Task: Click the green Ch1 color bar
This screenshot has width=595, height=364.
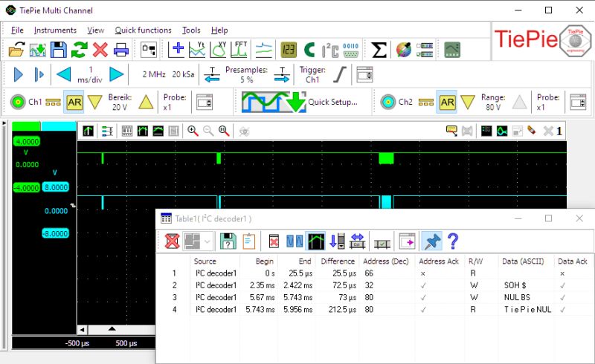Action: click(26, 126)
